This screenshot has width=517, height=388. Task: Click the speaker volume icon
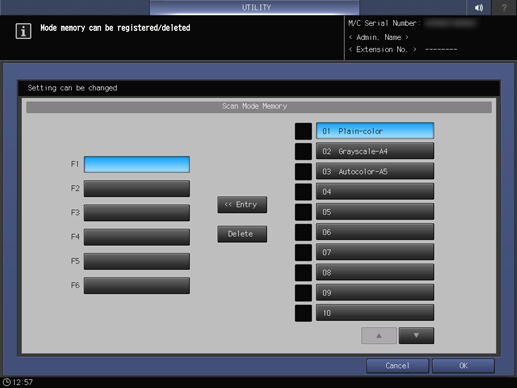tap(479, 7)
